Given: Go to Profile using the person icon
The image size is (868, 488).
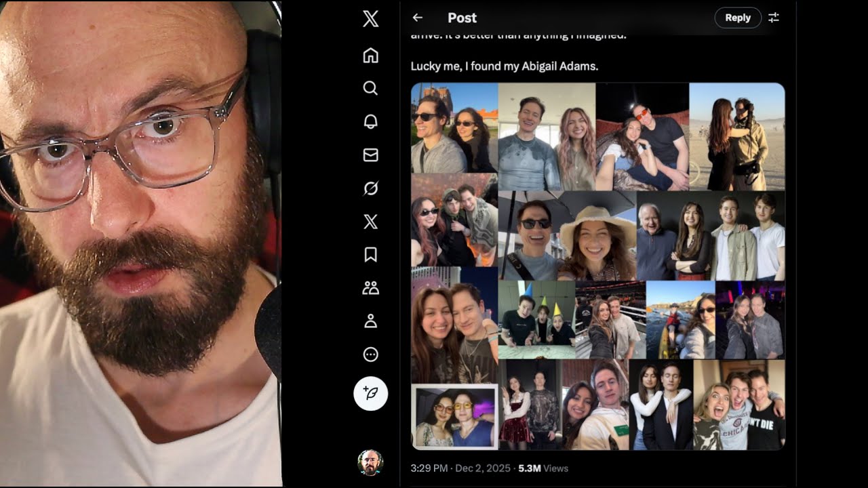Looking at the screenshot, I should [x=370, y=321].
